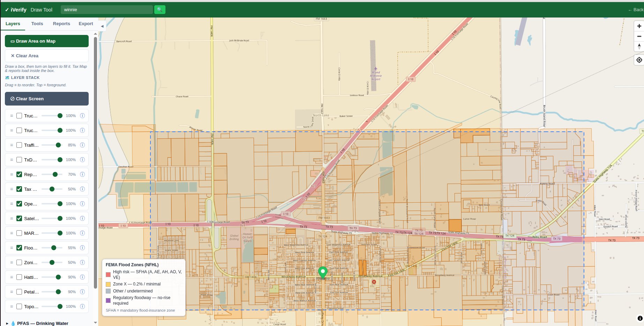Switch to the Layers tab
This screenshot has width=644, height=326.
click(x=13, y=24)
